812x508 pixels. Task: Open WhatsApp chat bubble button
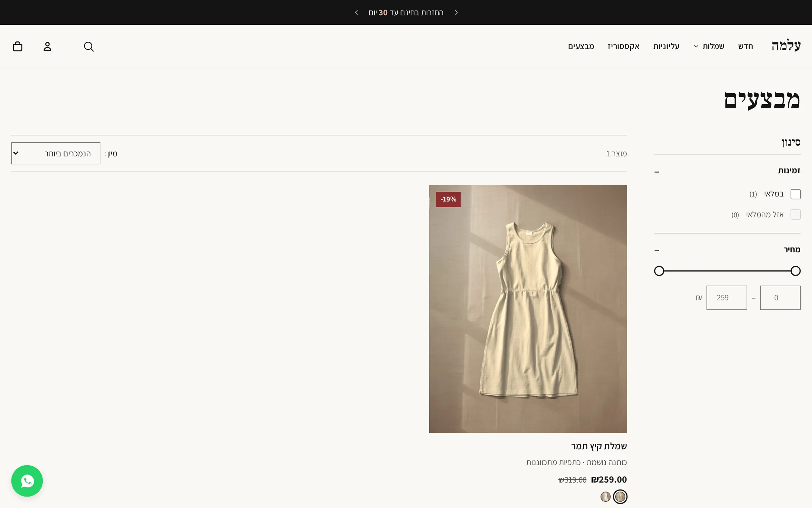[x=27, y=481]
